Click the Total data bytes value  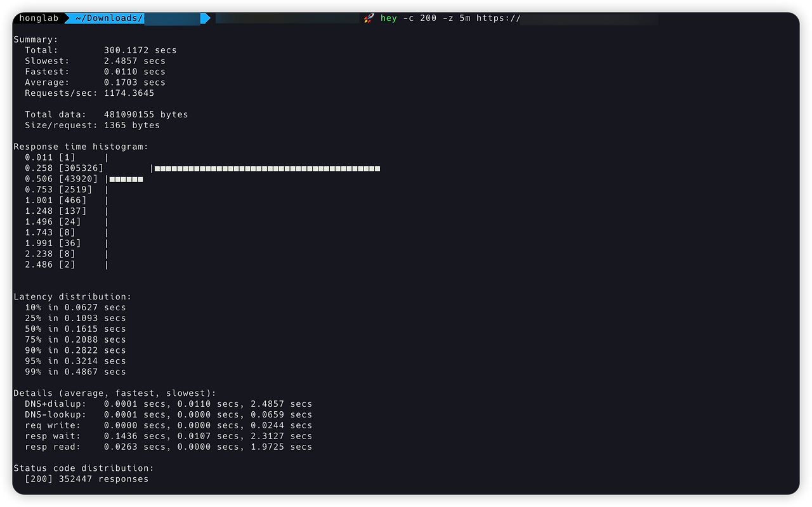(145, 114)
